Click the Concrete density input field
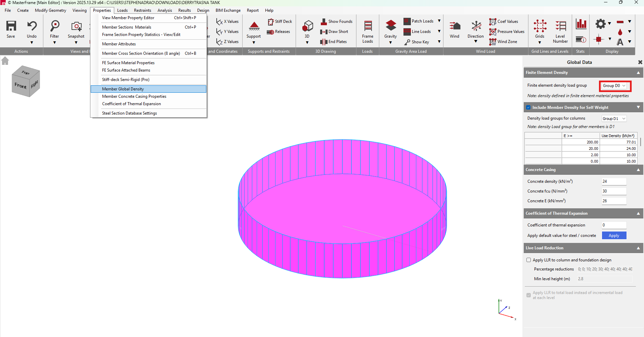Screen dimensions: 644x337 pos(614,181)
